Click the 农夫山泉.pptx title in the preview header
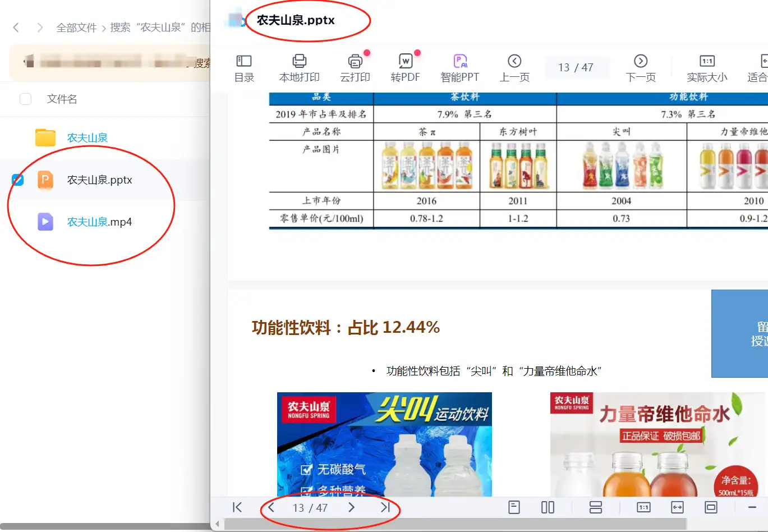The width and height of the screenshot is (768, 532). (296, 20)
